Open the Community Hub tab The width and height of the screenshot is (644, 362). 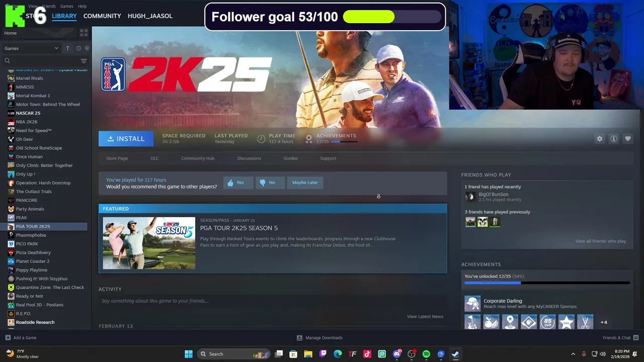coord(198,158)
